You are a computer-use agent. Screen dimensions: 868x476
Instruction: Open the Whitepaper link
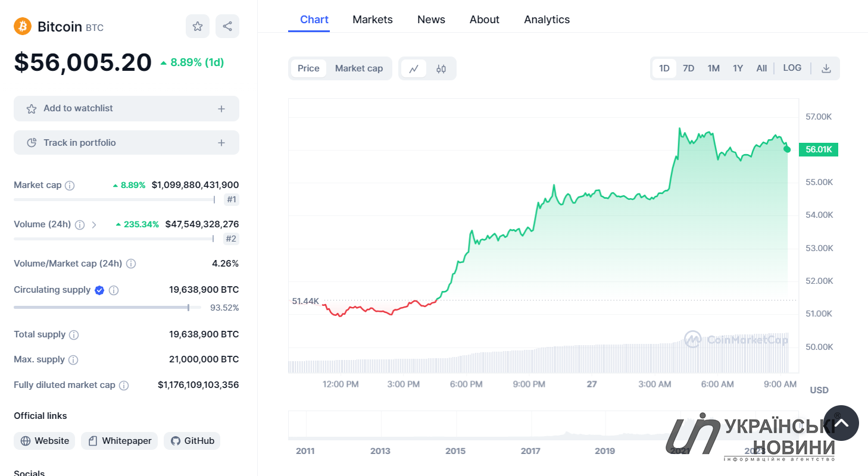click(119, 441)
